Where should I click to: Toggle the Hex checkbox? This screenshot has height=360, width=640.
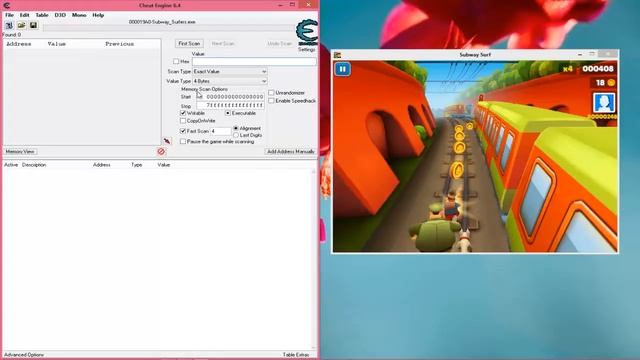point(176,61)
